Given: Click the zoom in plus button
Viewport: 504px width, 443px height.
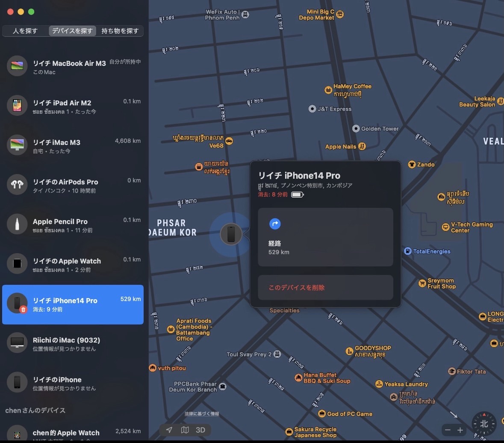Looking at the screenshot, I should pos(460,430).
